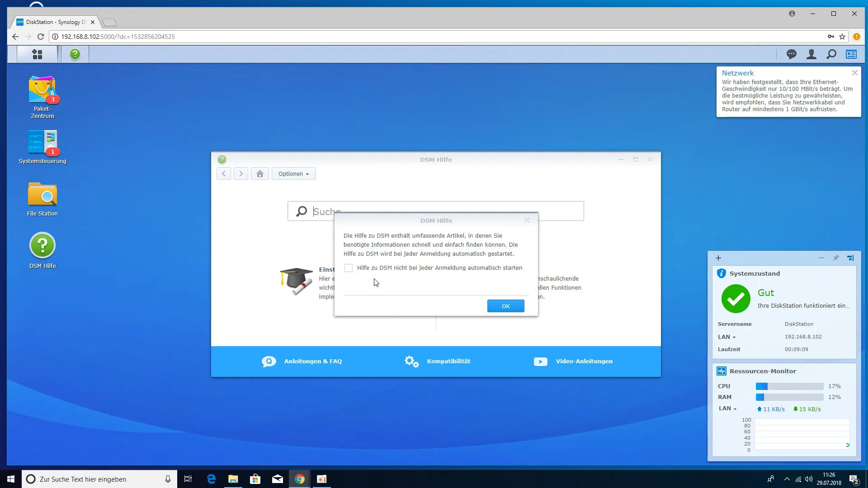Toggle the widgets panel icon
The image size is (868, 488).
click(x=851, y=54)
